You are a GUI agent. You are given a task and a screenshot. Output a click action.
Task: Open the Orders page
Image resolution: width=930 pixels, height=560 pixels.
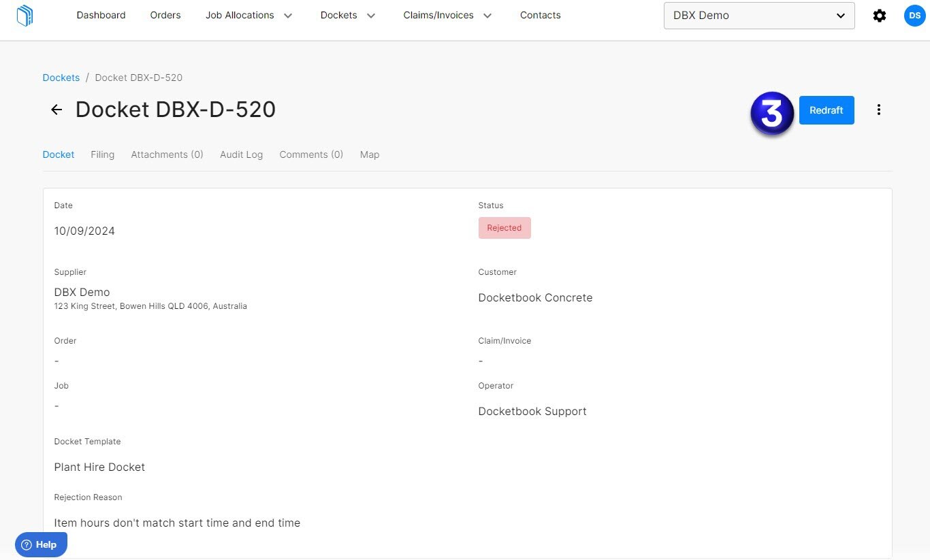click(x=165, y=15)
